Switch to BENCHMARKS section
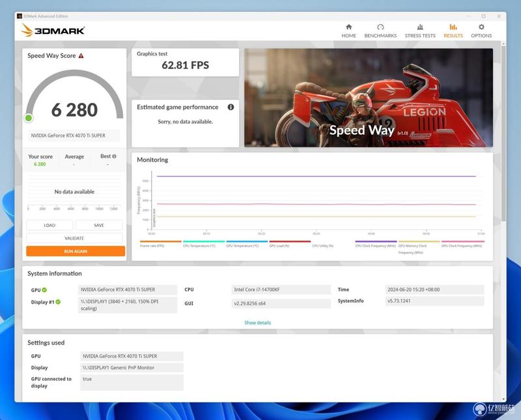Screen dimensions: 521x420 click(x=380, y=31)
